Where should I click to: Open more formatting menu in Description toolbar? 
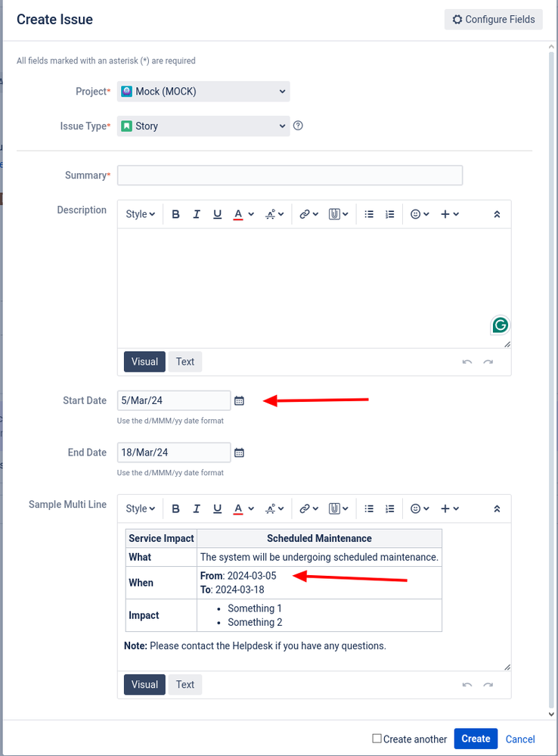274,214
